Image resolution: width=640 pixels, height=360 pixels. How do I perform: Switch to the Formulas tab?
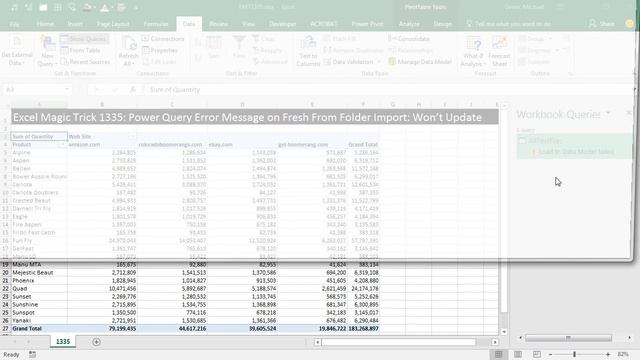click(x=156, y=24)
